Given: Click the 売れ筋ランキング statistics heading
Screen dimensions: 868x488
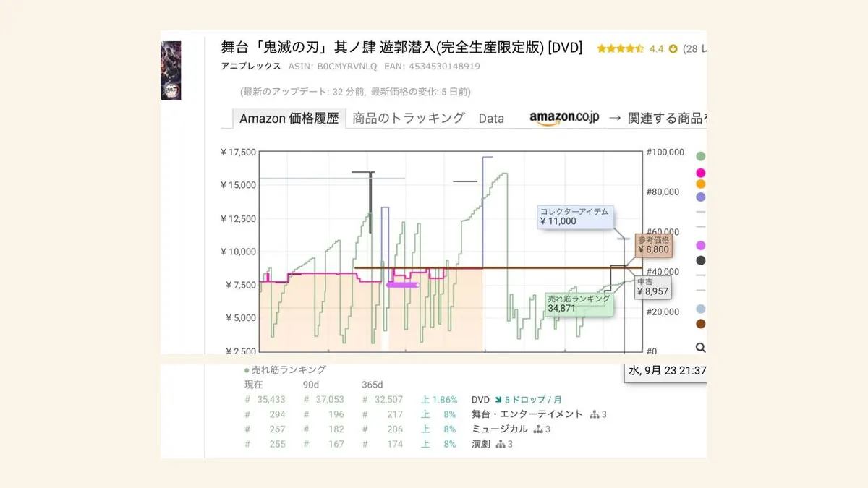Looking at the screenshot, I should point(289,369).
